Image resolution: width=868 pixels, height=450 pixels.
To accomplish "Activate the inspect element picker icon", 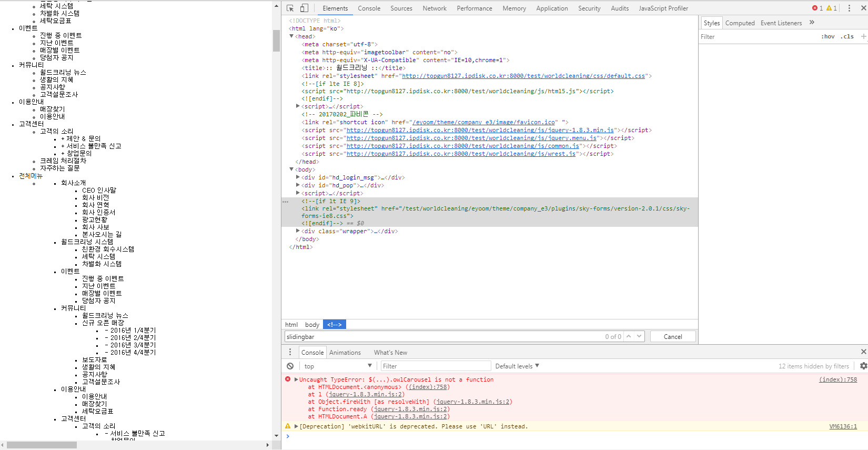I will [x=290, y=8].
